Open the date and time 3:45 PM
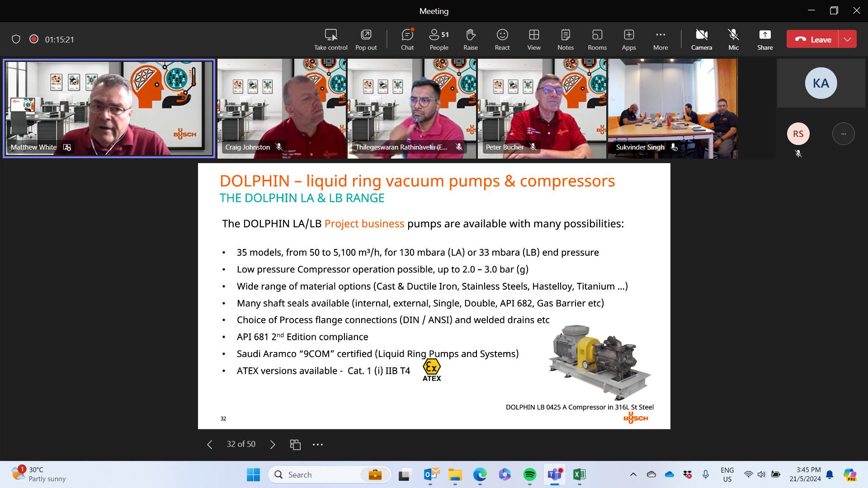This screenshot has height=488, width=868. coord(805,474)
